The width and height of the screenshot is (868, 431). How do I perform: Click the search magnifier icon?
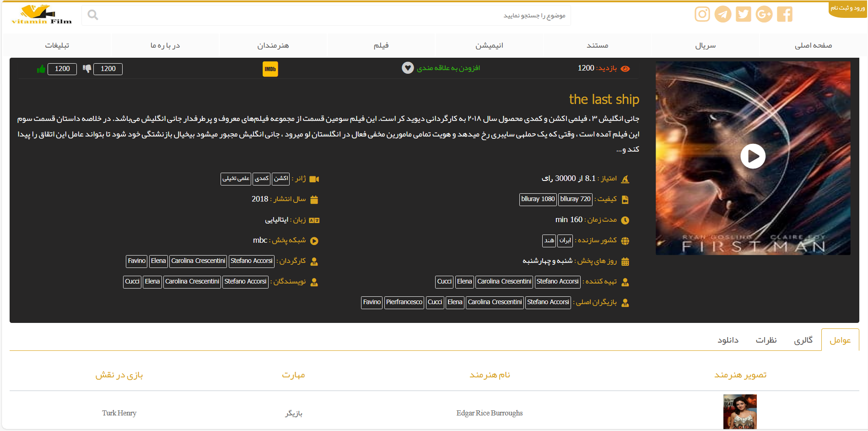point(93,15)
